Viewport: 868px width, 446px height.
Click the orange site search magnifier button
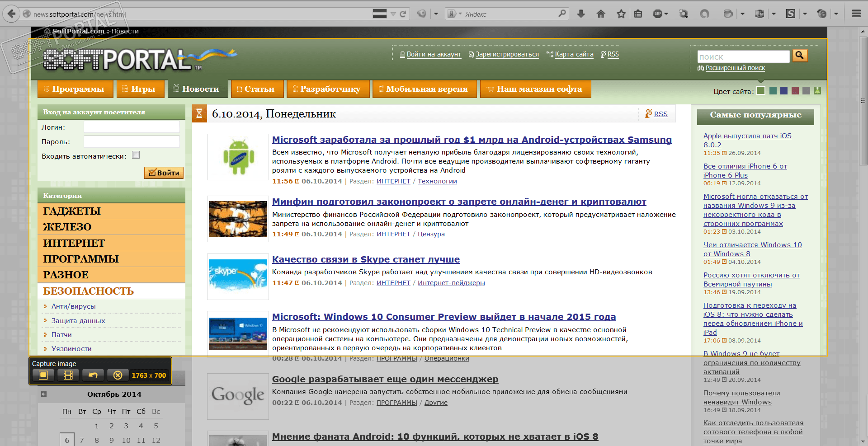click(800, 55)
